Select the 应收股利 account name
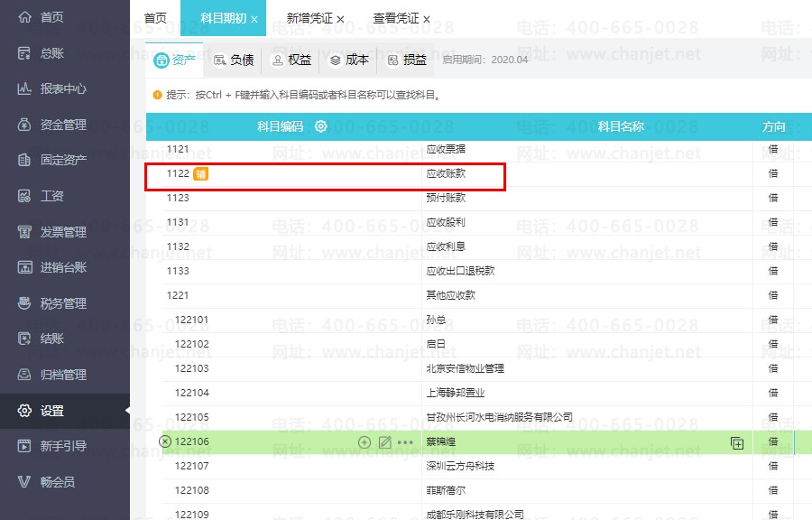 (x=446, y=222)
